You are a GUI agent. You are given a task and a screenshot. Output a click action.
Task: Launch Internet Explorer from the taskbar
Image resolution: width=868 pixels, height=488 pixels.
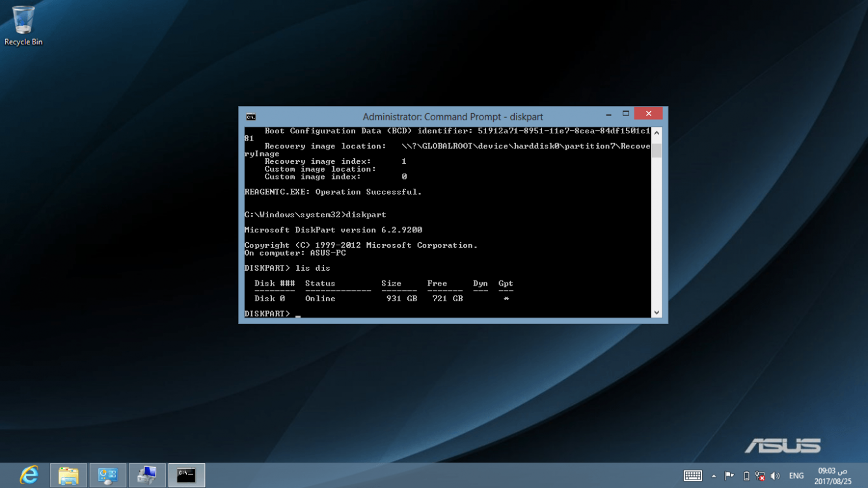coord(29,475)
